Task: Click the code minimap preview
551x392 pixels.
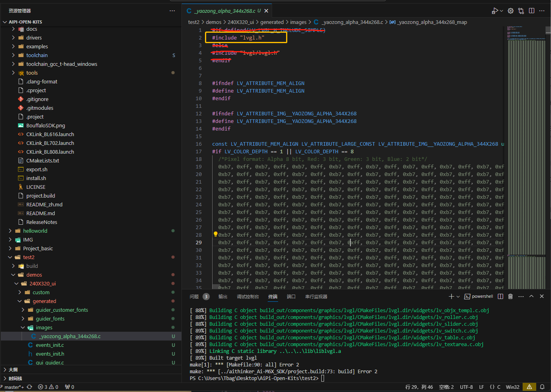Action: click(x=526, y=158)
